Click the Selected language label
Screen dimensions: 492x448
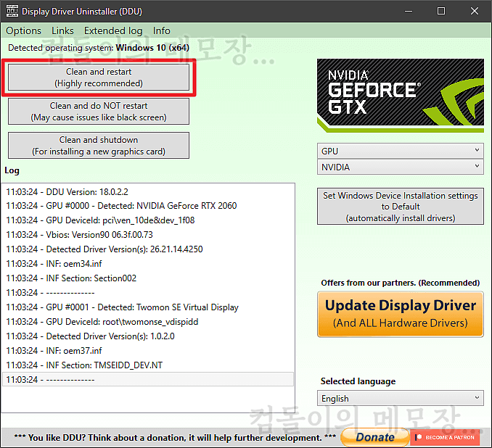358,381
